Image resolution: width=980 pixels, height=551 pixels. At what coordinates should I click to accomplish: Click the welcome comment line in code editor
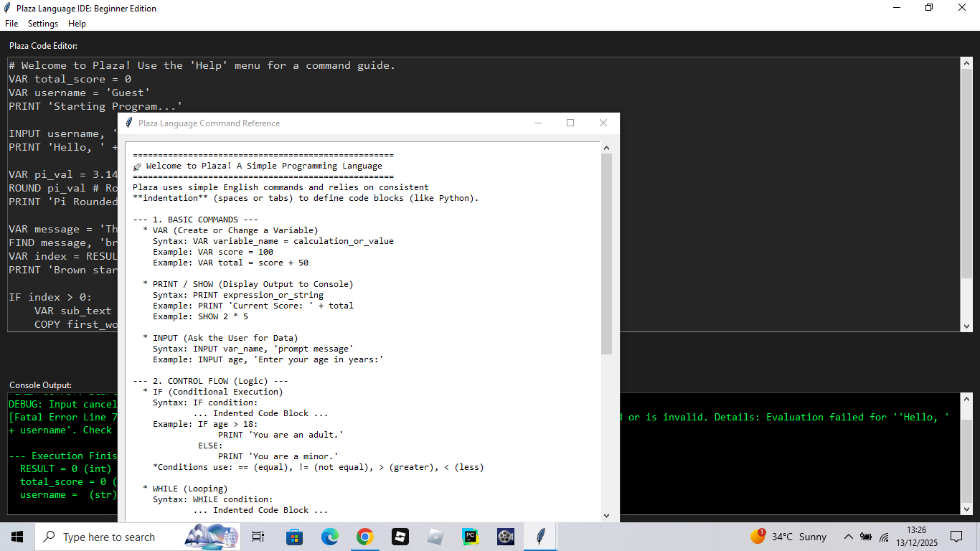(x=202, y=65)
